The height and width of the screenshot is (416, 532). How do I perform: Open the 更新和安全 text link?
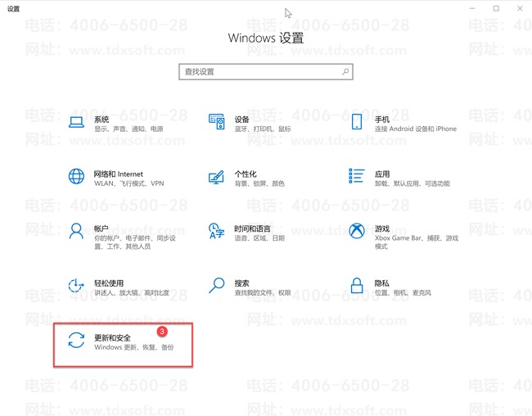coord(112,337)
